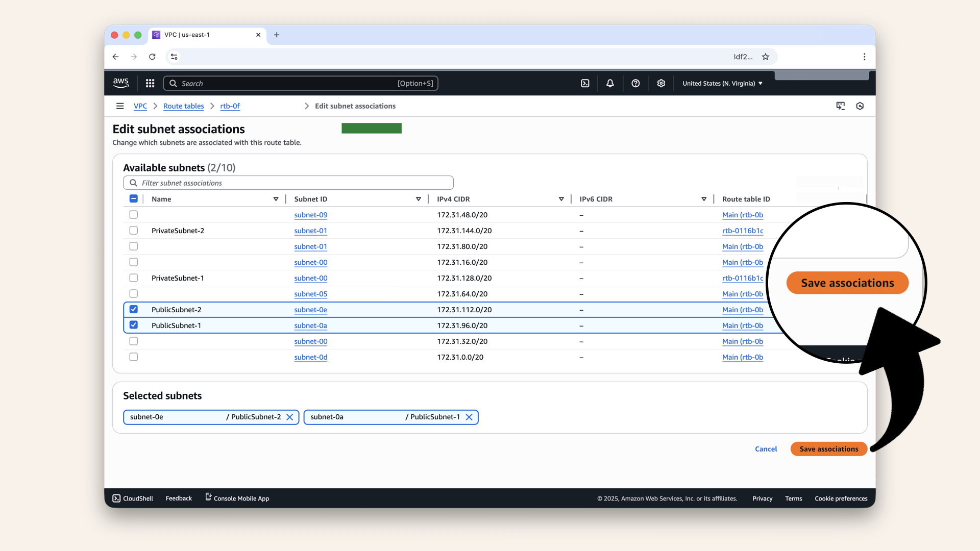Remove subnet-0e PublicSubnet-2 from selected subnets
Screen dimensions: 980x551
pos(290,417)
